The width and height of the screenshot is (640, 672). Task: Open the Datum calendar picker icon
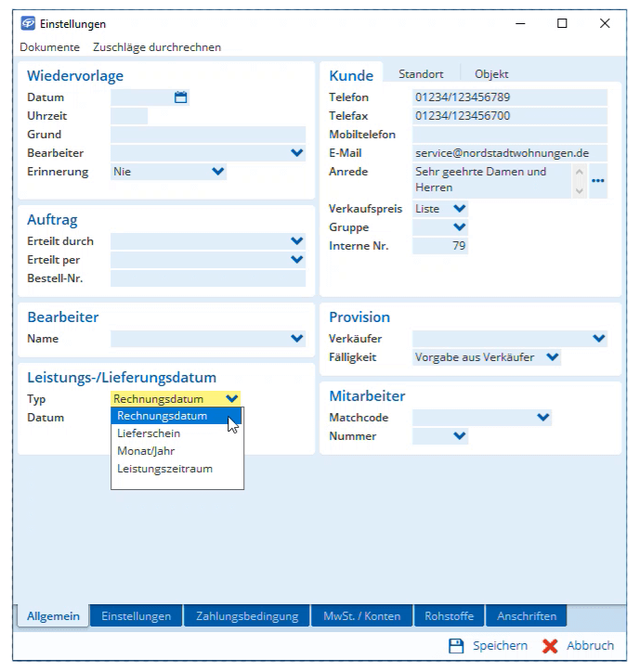pyautogui.click(x=181, y=97)
